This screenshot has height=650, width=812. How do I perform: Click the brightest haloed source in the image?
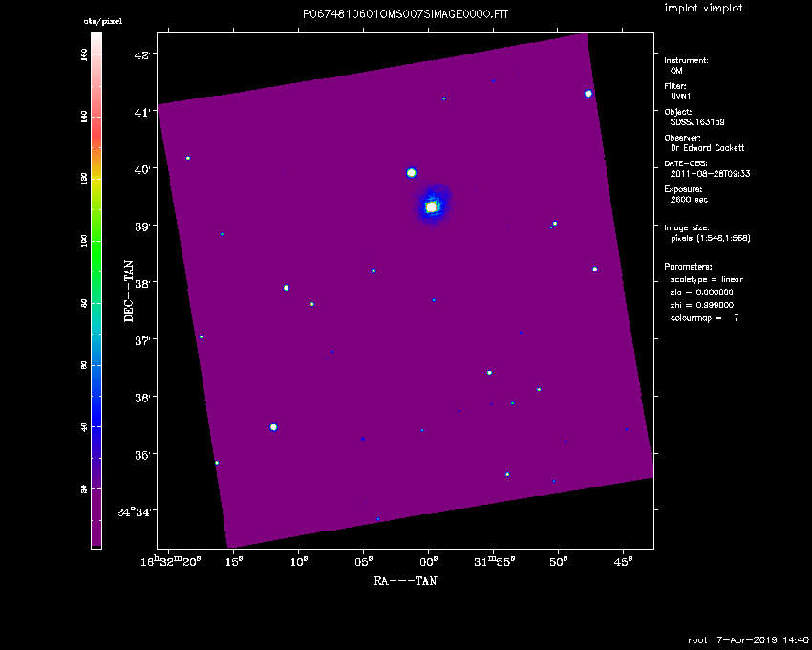(x=432, y=206)
